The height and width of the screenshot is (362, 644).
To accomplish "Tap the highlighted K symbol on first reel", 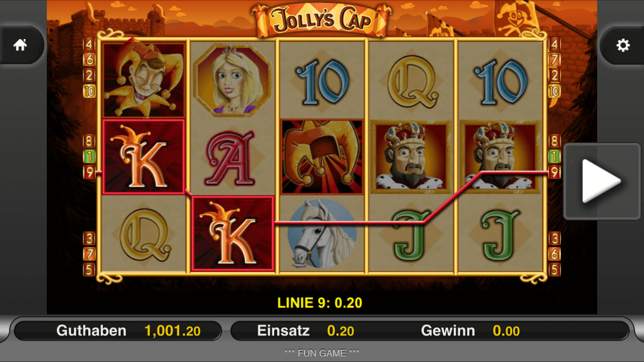I will coord(144,157).
